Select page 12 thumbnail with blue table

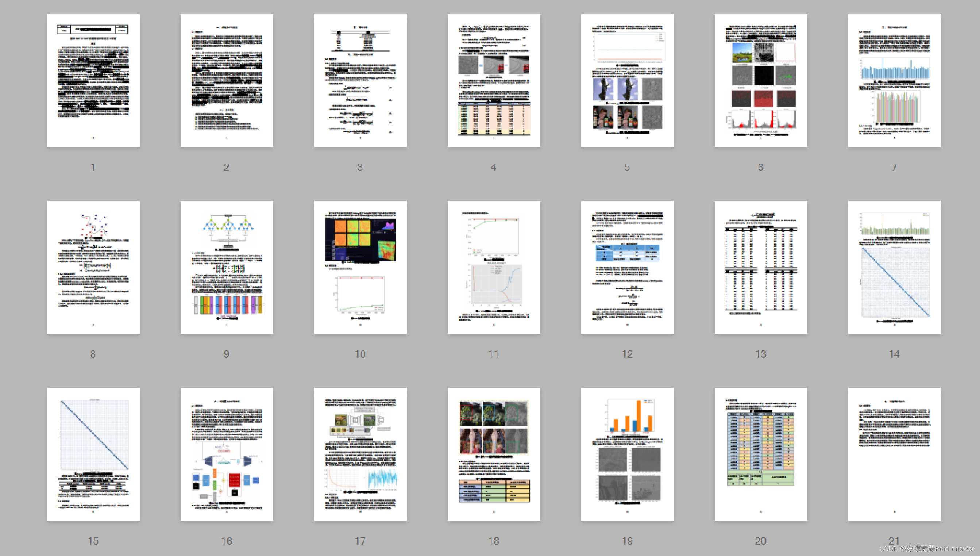pyautogui.click(x=628, y=267)
